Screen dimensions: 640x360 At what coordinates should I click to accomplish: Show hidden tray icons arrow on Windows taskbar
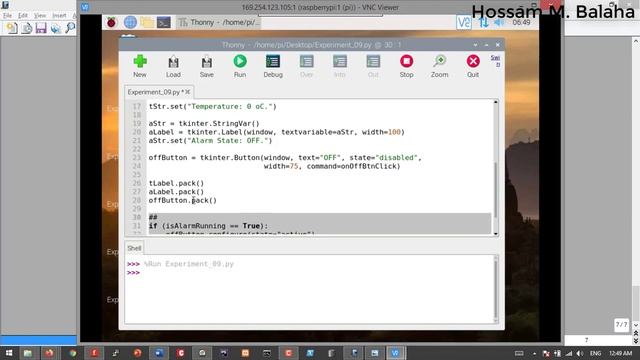(534, 353)
